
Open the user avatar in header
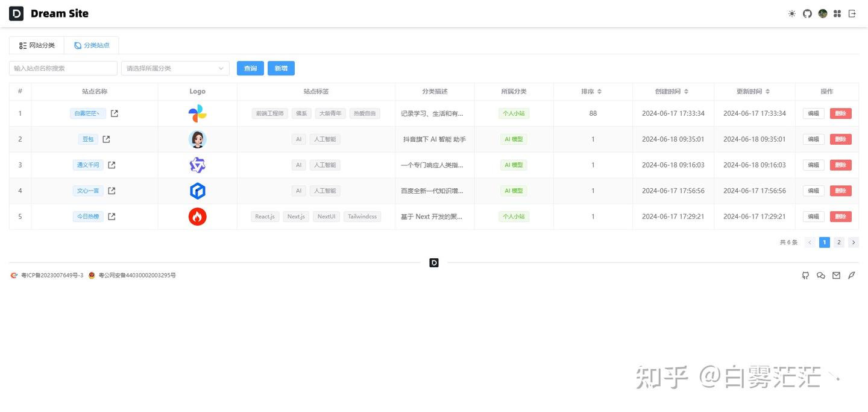823,13
